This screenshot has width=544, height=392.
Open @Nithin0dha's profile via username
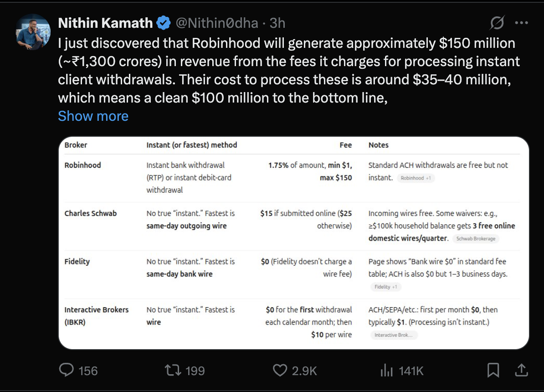[218, 23]
